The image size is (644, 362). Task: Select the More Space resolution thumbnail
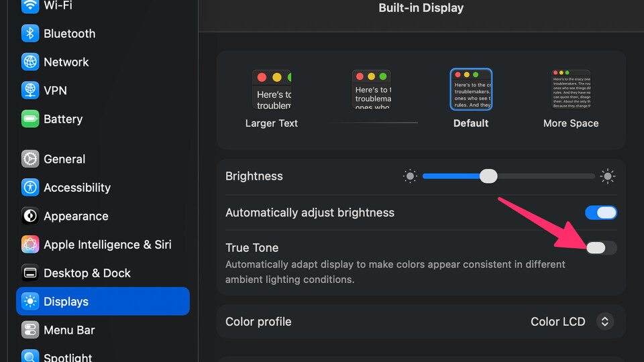click(x=571, y=89)
